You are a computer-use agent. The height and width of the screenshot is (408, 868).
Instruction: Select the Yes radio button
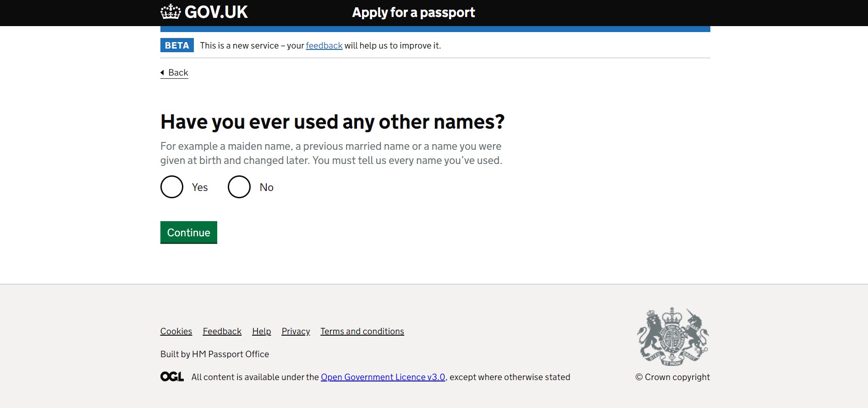[172, 187]
